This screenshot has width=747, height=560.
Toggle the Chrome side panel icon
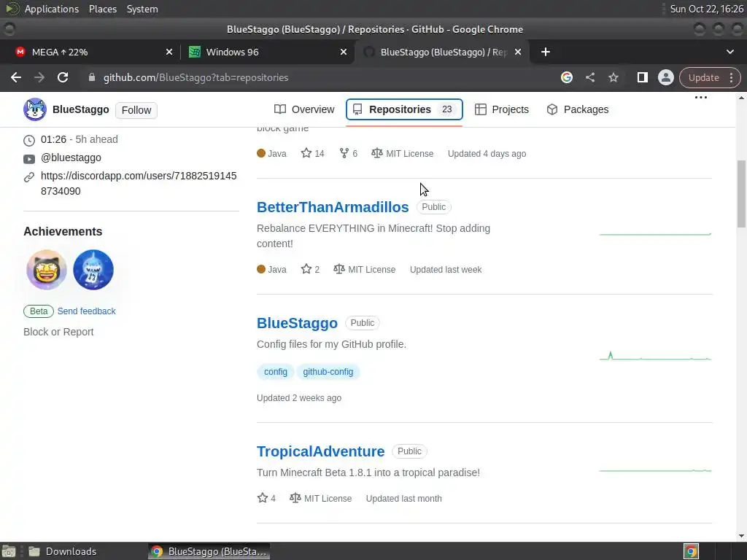642,77
